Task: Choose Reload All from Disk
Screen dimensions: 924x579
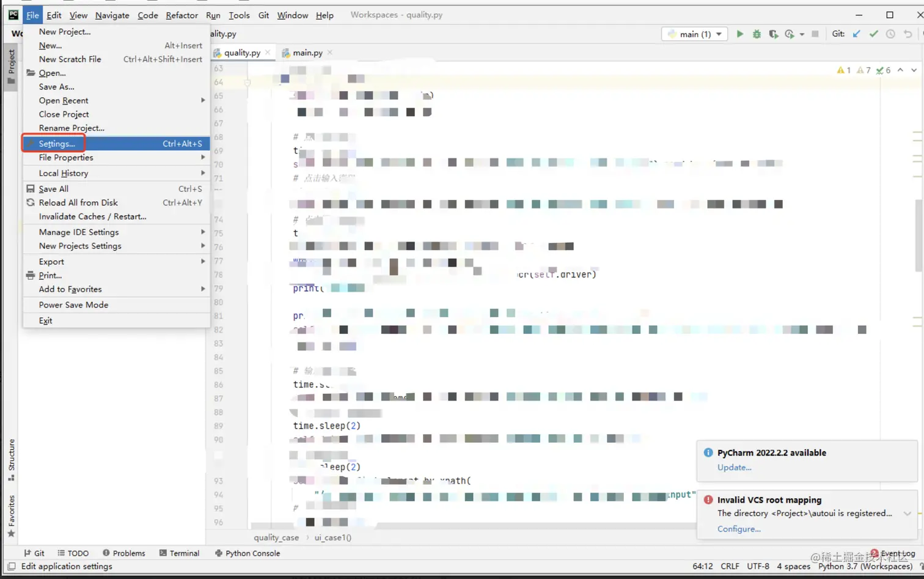Action: click(x=116, y=202)
